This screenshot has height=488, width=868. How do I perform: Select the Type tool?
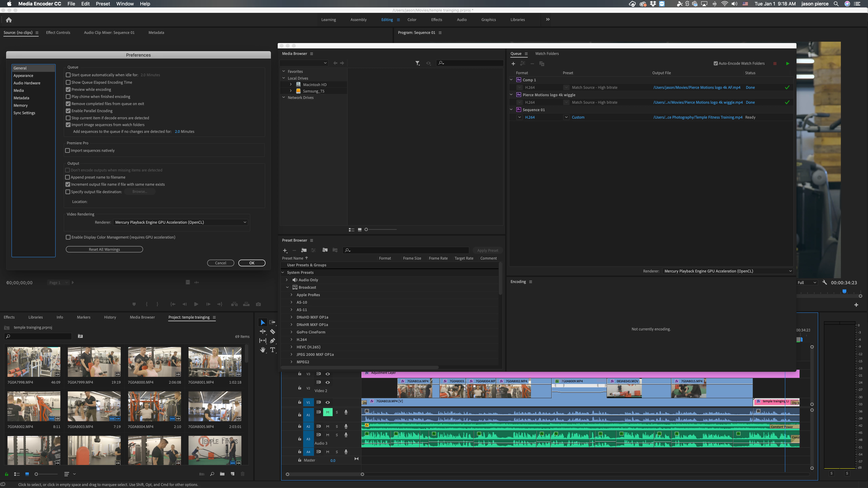click(x=273, y=350)
